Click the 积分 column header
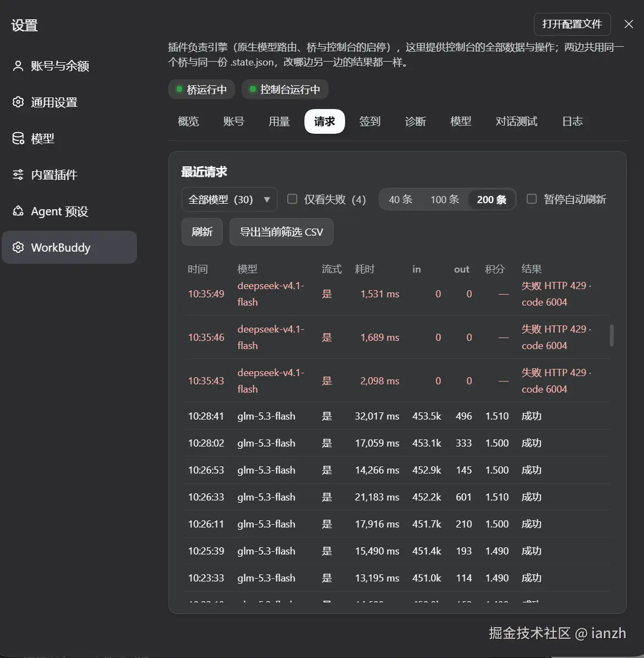Image resolution: width=644 pixels, height=658 pixels. pyautogui.click(x=495, y=269)
